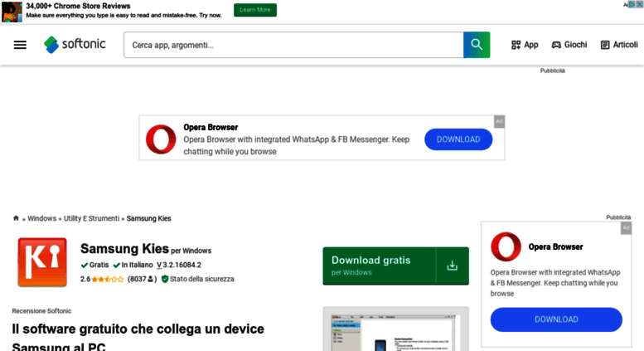Click the Ad badge on sidebar ad
644x351 pixels.
coord(626,228)
